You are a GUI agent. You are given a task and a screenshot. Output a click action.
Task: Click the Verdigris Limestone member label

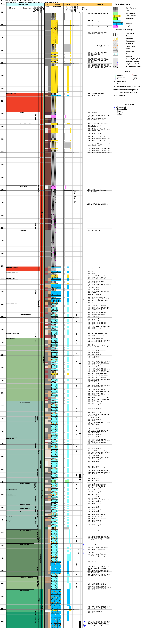coord(12,521)
